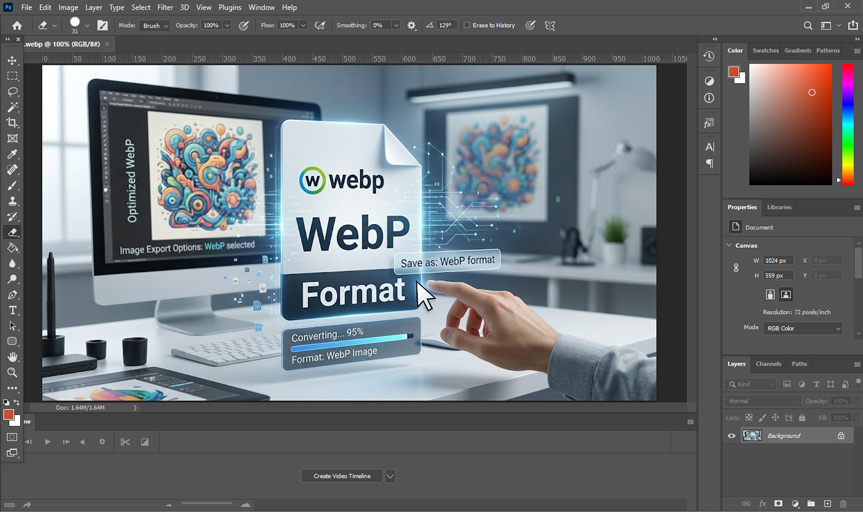Select the Hand tool

click(x=12, y=357)
